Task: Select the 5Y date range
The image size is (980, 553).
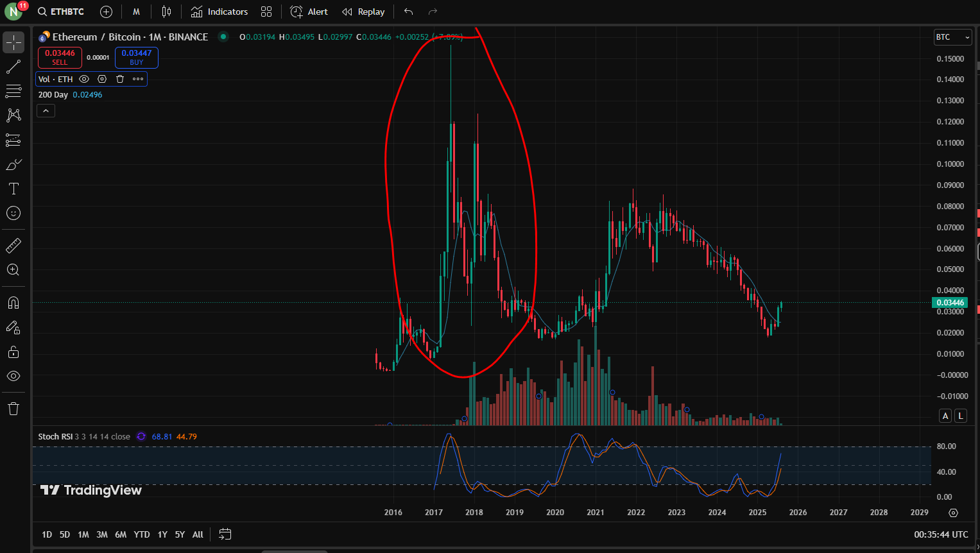Action: click(x=180, y=534)
